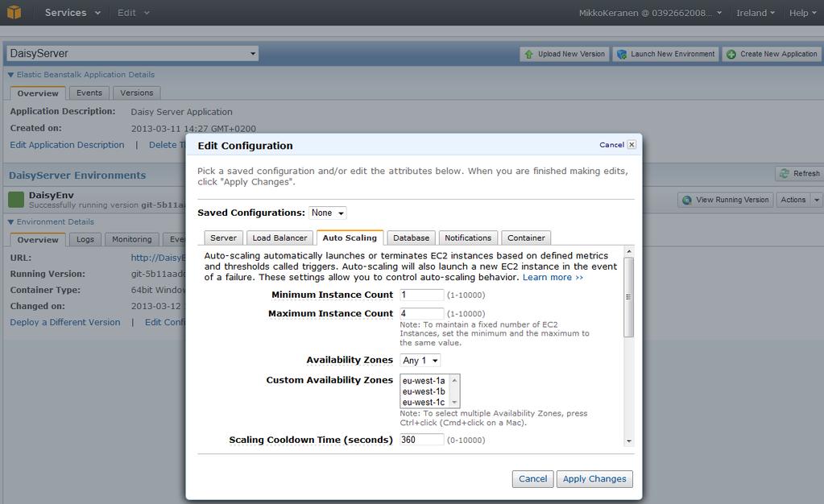Click the Scaling Cooldown Time field

[x=421, y=440]
